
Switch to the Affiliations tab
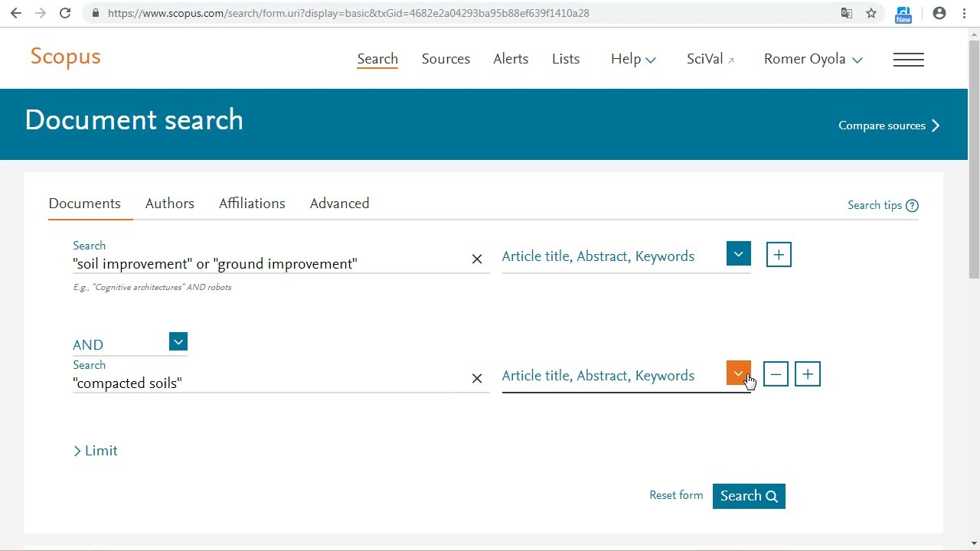(252, 204)
